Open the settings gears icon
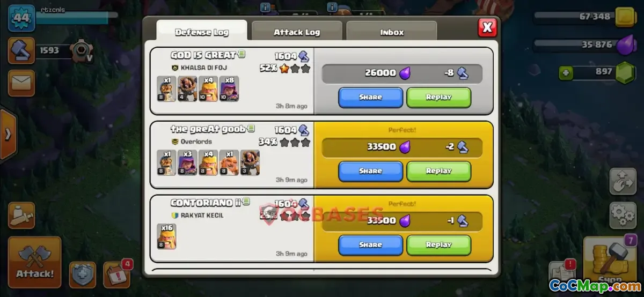This screenshot has width=644, height=297. pyautogui.click(x=623, y=215)
